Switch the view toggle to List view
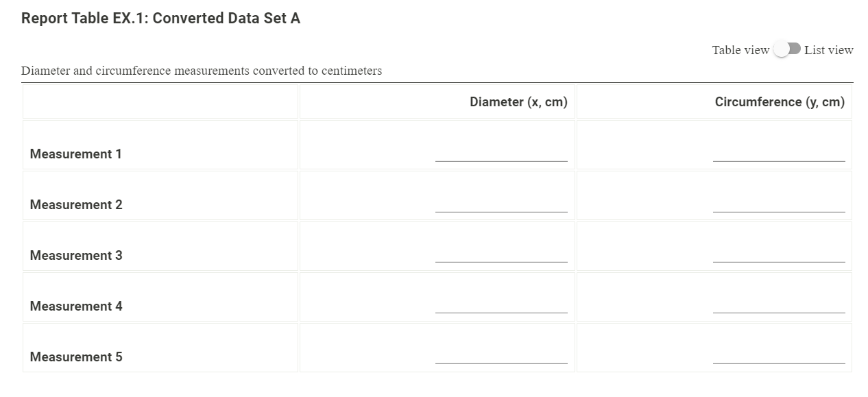This screenshot has width=868, height=397. (788, 49)
